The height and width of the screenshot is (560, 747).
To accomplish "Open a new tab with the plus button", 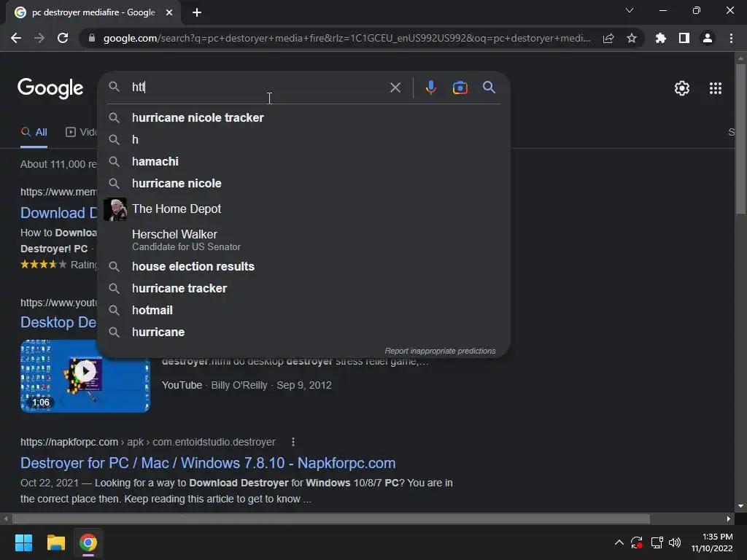I will coord(197,12).
